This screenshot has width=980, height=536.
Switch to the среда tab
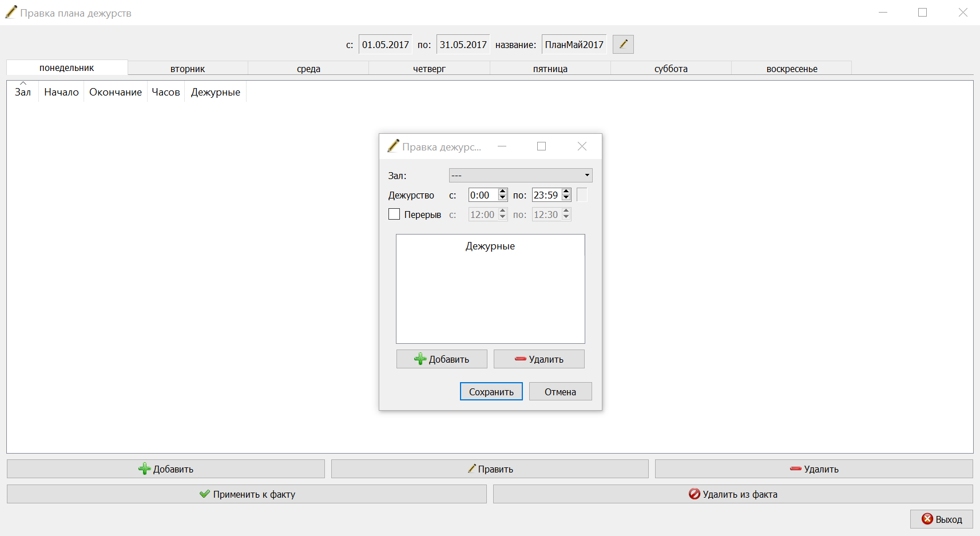coord(308,69)
